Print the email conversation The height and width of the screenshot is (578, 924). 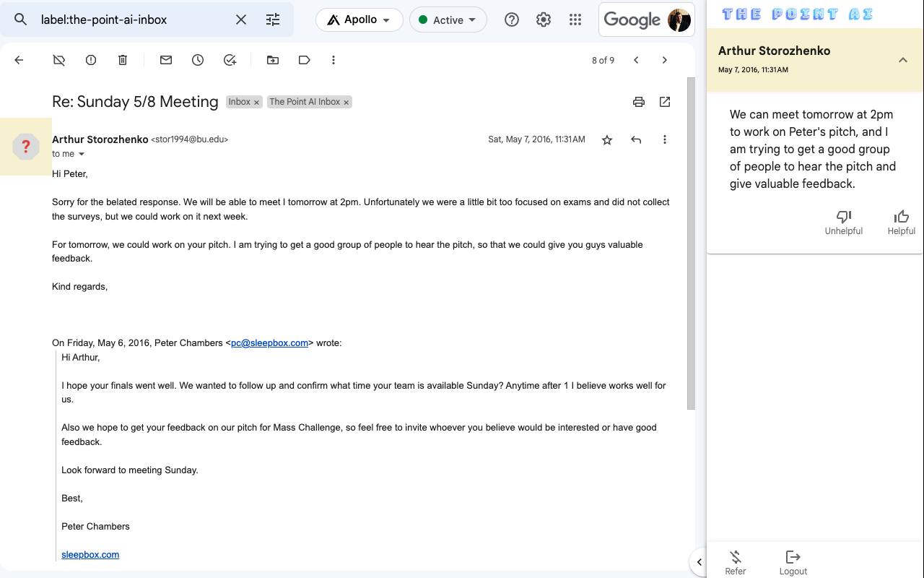click(638, 102)
